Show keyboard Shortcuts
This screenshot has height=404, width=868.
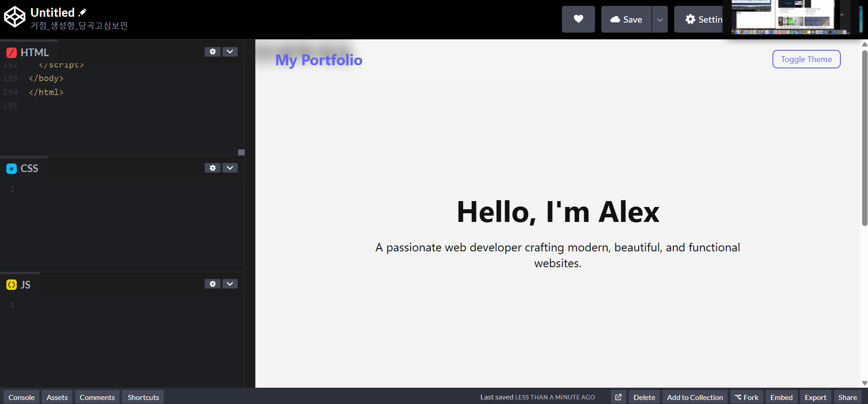(x=143, y=397)
